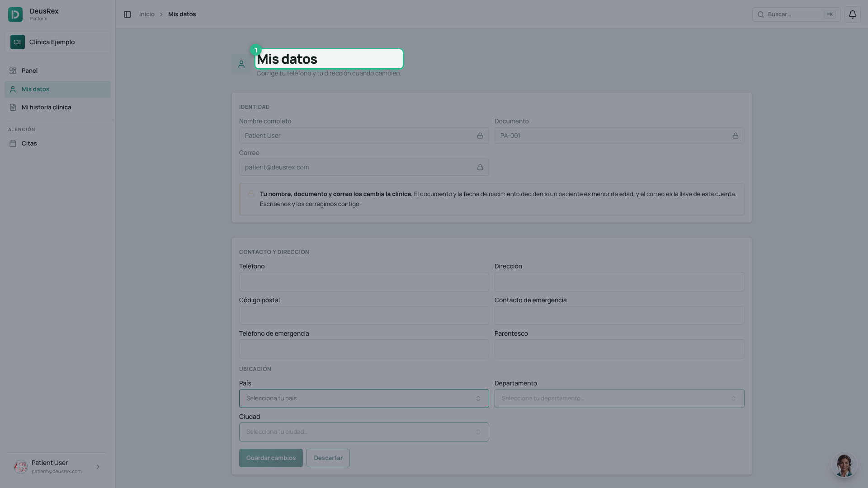Open the Clínica Ejemplo selector
This screenshot has width=868, height=488.
coord(57,42)
